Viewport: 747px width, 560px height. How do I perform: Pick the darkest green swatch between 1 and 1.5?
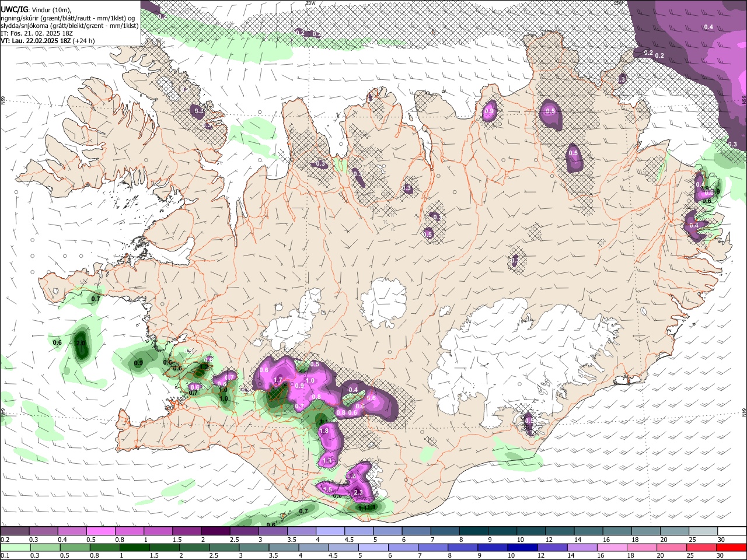click(134, 547)
